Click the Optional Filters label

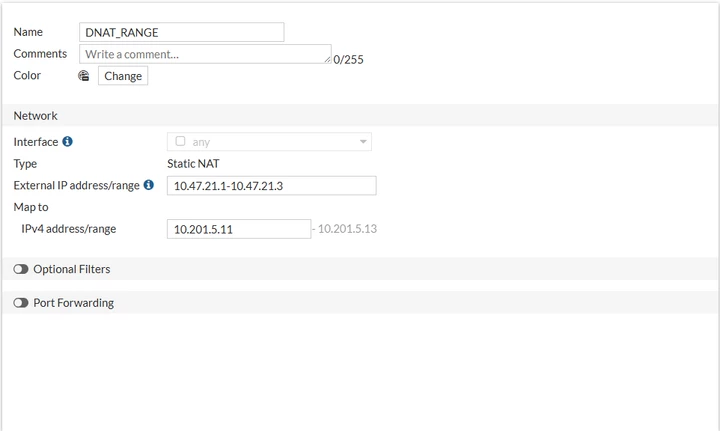[x=72, y=269]
